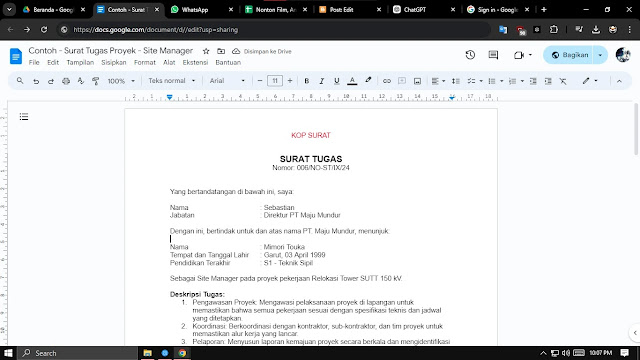
Task: Click the taskbar Search box
Action: click(78, 353)
